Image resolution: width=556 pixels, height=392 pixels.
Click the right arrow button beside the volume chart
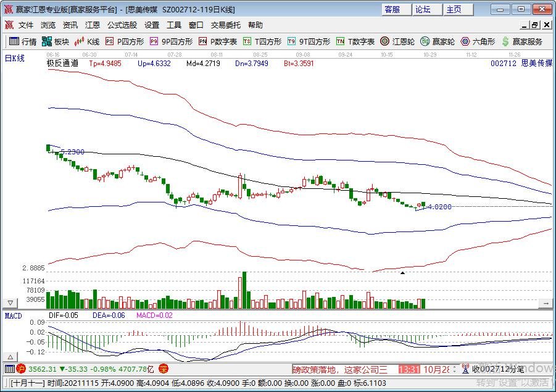click(x=545, y=303)
